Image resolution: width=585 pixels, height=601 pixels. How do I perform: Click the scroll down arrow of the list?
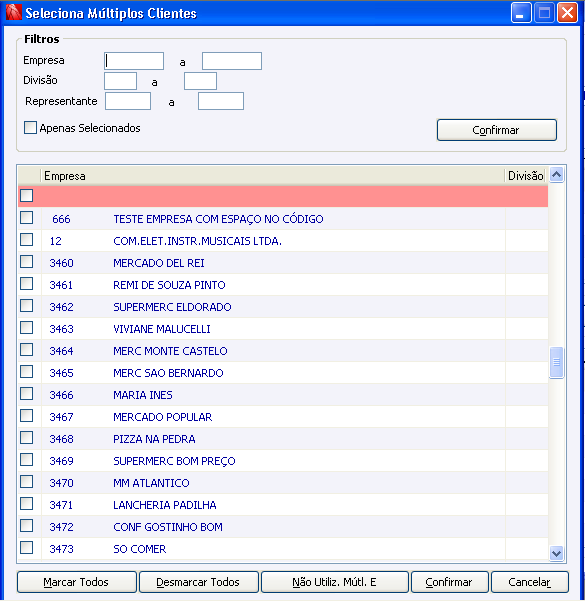coord(556,553)
